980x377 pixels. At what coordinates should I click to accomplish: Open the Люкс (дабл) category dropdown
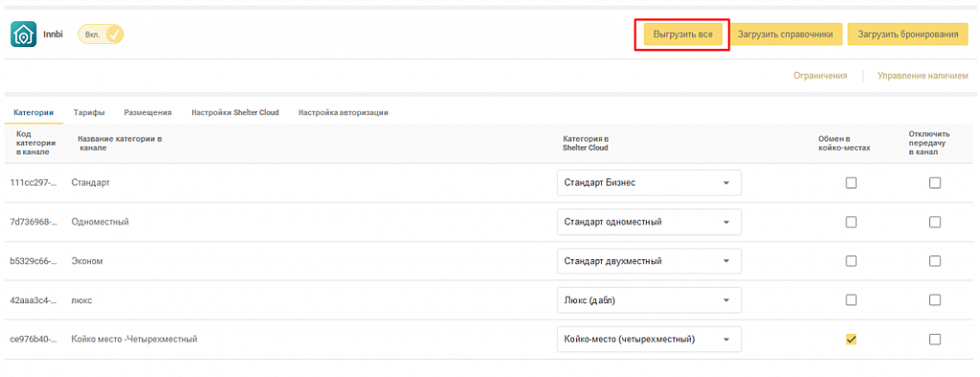(649, 300)
